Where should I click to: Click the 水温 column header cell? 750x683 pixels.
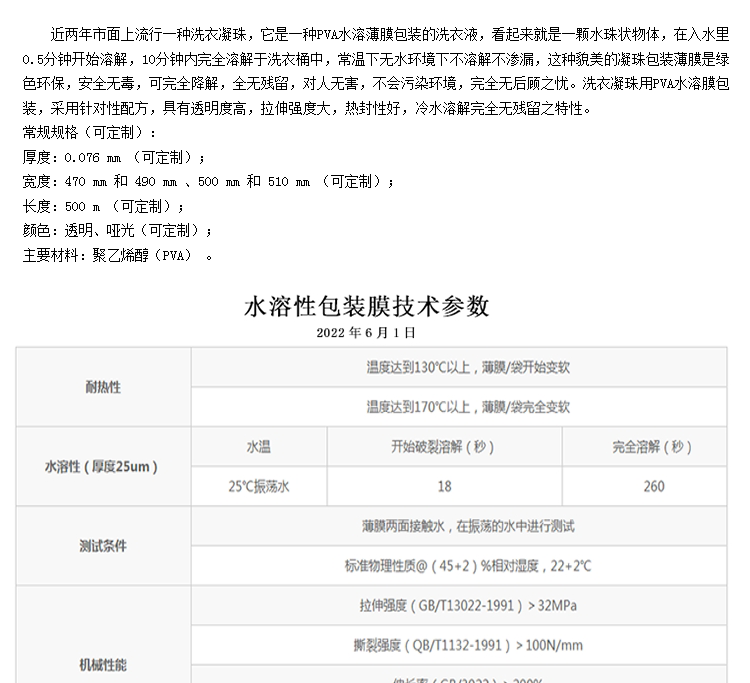coord(259,447)
